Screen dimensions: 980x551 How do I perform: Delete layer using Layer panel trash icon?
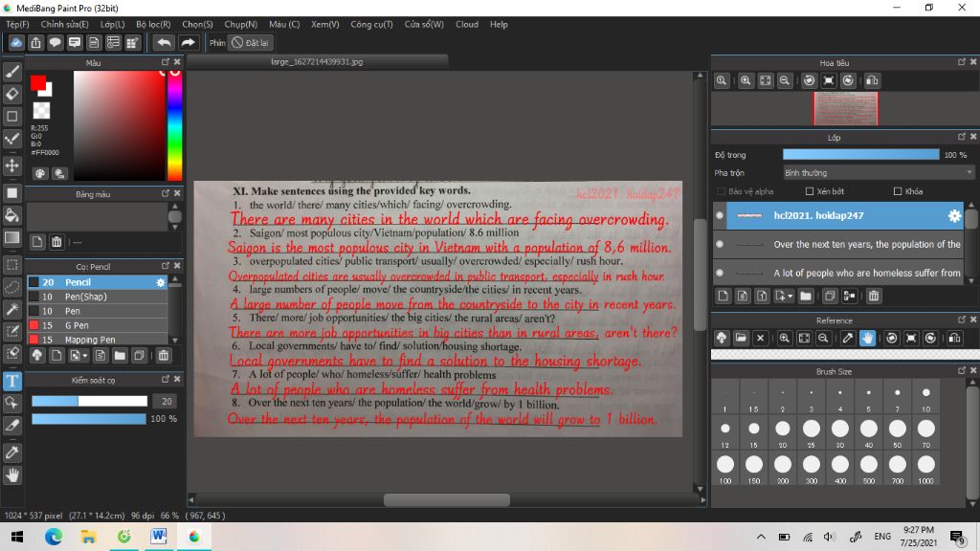[874, 297]
